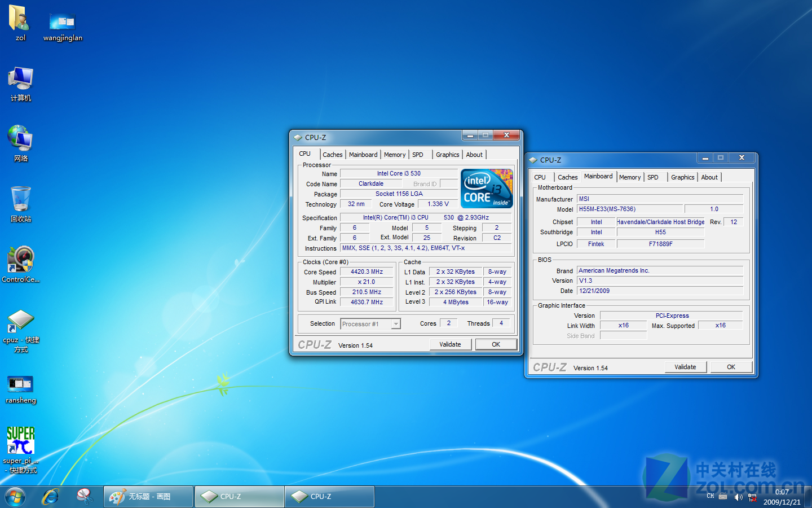Click the Intel Core i3 inside logo
Viewport: 812px width, 508px height.
pyautogui.click(x=487, y=189)
